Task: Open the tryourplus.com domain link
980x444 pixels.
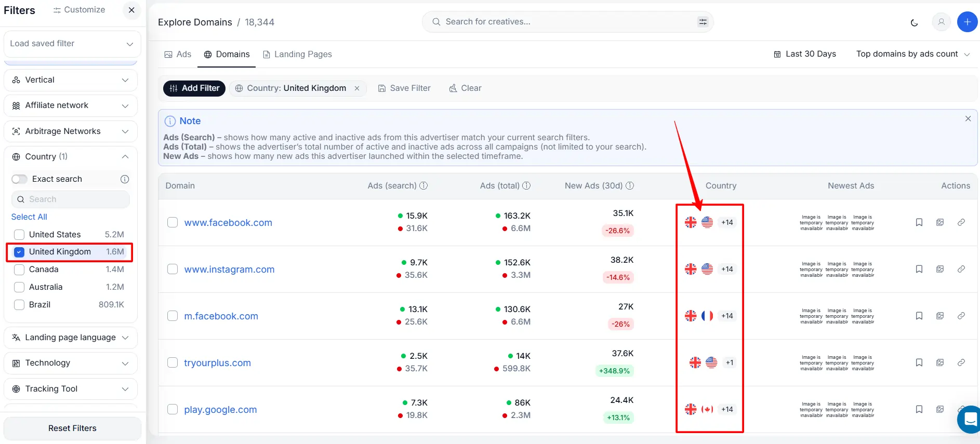Action: click(x=217, y=363)
